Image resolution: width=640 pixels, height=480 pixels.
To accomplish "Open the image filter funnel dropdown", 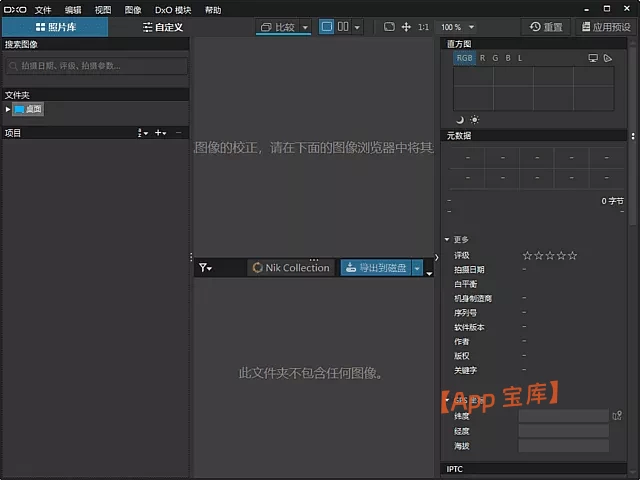I will pyautogui.click(x=205, y=268).
